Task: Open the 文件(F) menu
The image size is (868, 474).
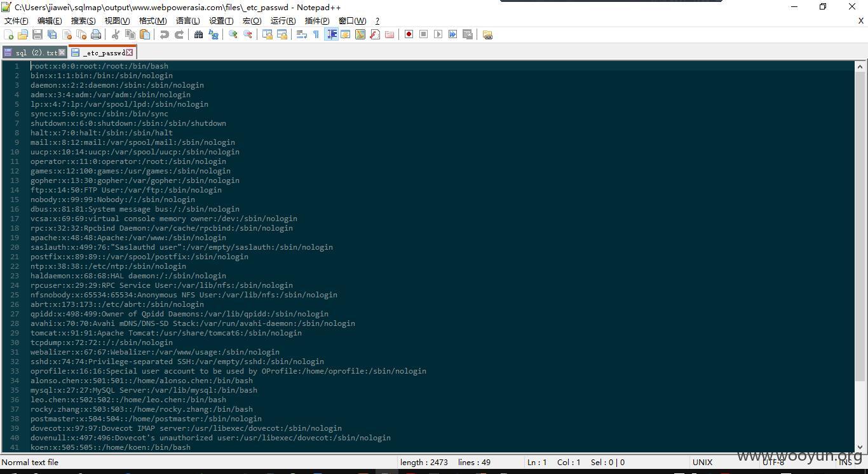Action: [17, 20]
